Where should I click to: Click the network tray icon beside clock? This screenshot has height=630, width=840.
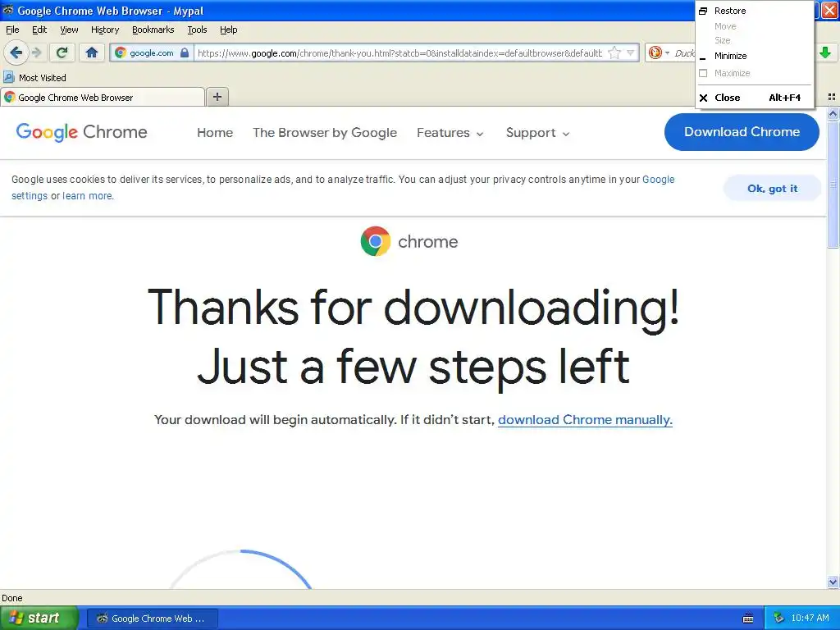click(x=778, y=618)
